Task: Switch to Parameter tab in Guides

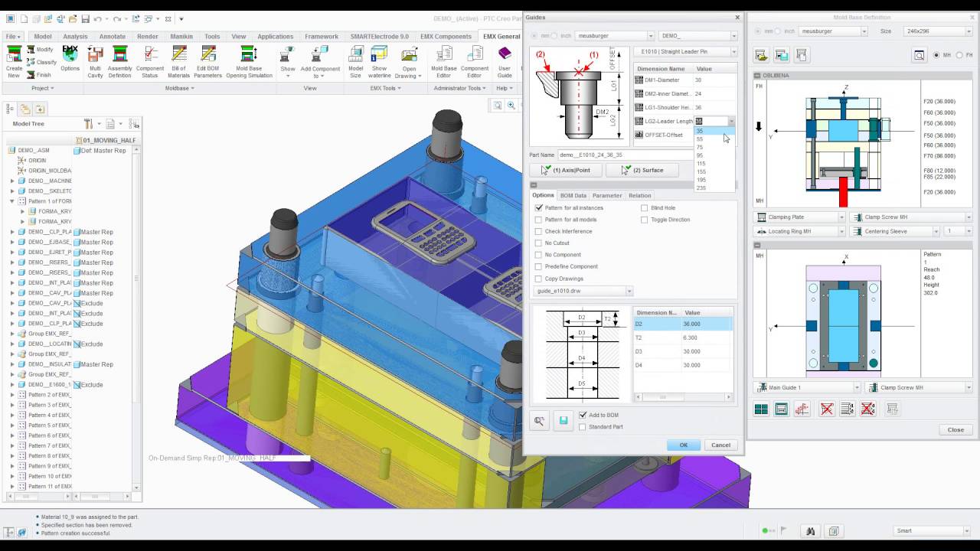Action: 607,195
